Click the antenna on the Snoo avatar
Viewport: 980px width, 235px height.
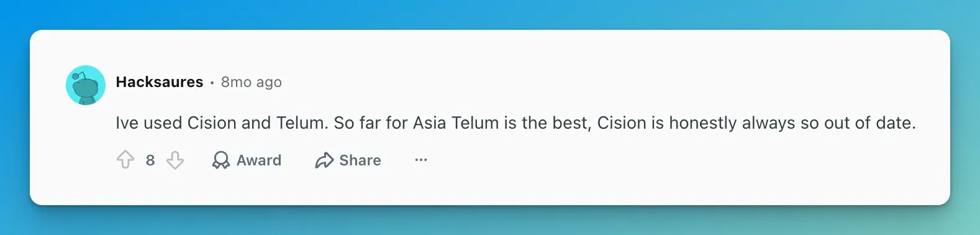tap(78, 76)
